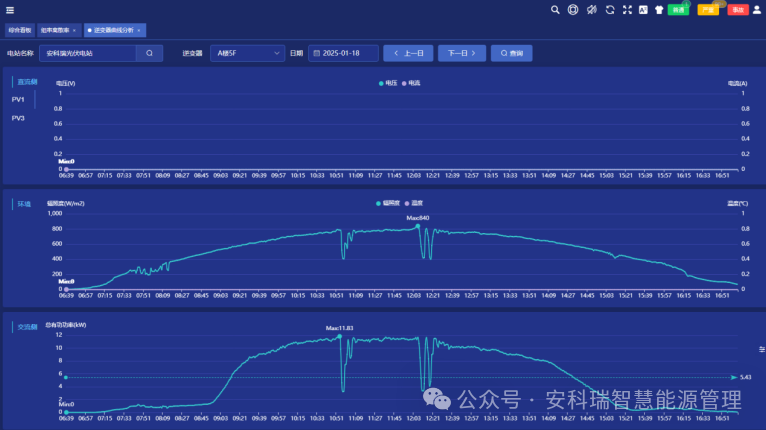Viewport: 766px width, 430px height.
Task: Close the 逆变器曲线分析 tab
Action: pyautogui.click(x=139, y=30)
